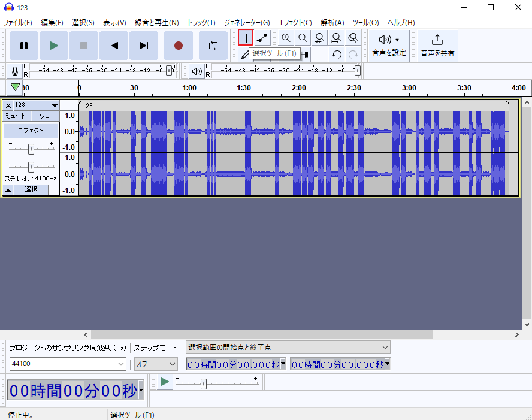The image size is (532, 420).
Task: Click the fit project to width icon
Action: [x=336, y=37]
